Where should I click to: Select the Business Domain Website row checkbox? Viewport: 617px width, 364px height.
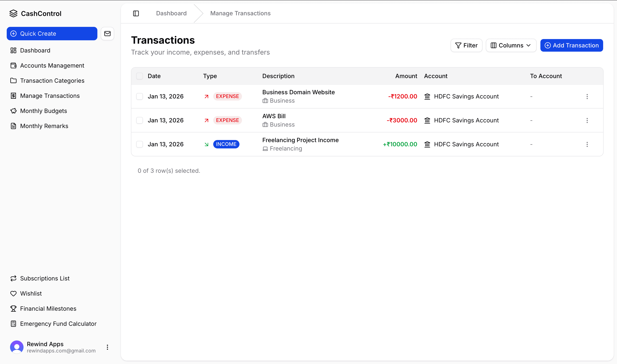pyautogui.click(x=140, y=96)
